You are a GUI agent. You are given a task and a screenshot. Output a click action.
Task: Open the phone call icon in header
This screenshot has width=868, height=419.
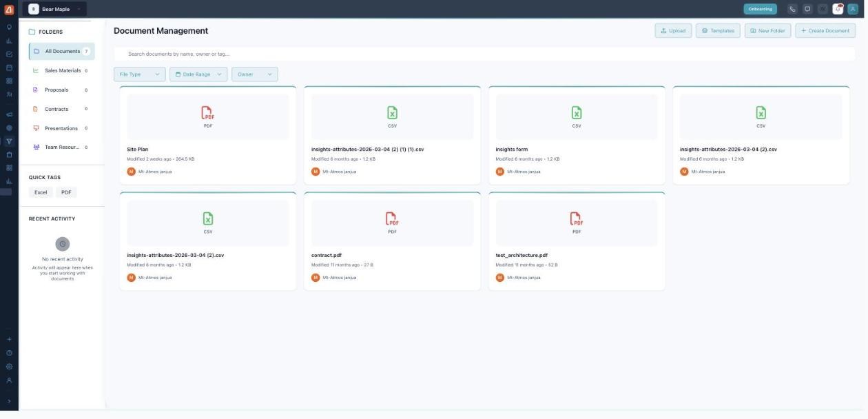coord(792,9)
